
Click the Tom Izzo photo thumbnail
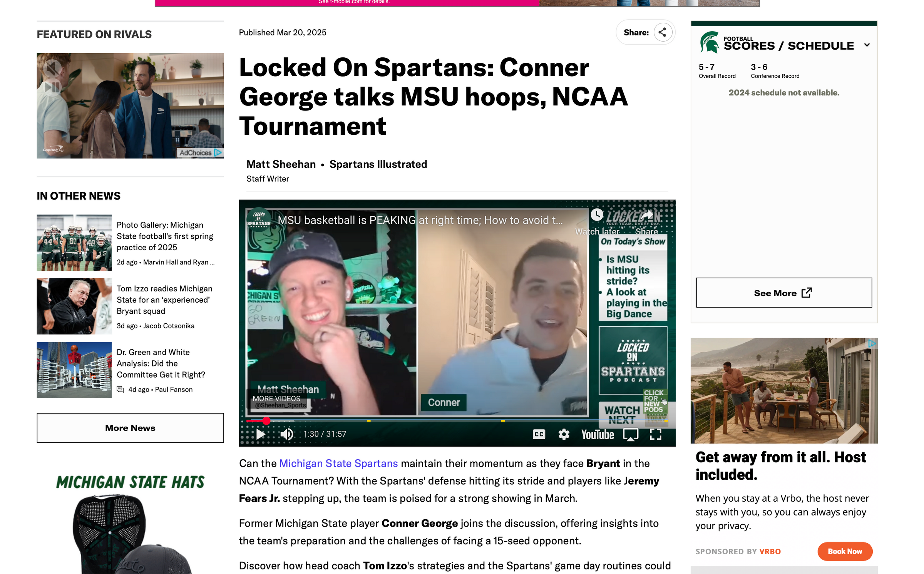tap(74, 306)
